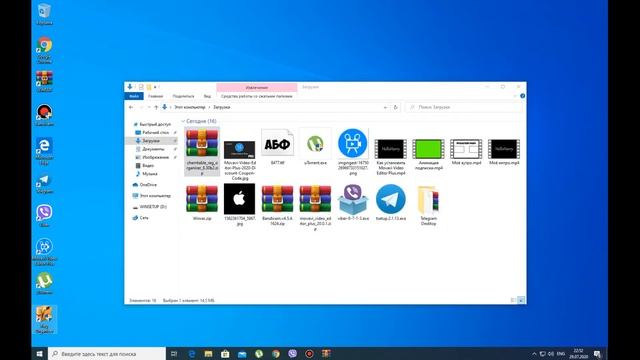Open Этот компьютер in navigation pane
The image size is (640, 360).
pos(152,196)
